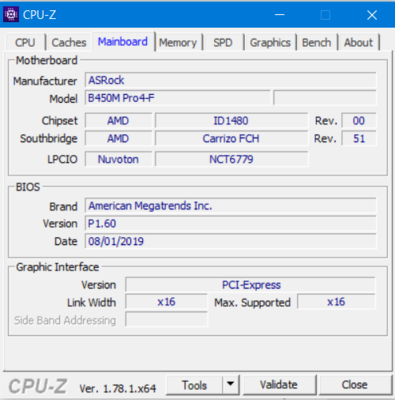The height and width of the screenshot is (400, 395).
Task: Click the BIOS Date 08/01/2019
Action: pyautogui.click(x=230, y=241)
